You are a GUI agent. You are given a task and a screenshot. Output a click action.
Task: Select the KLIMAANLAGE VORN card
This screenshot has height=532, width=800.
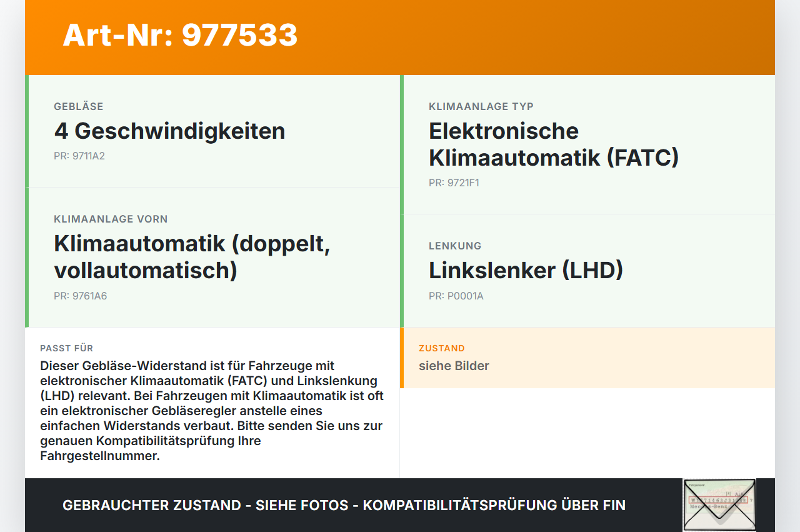point(212,256)
